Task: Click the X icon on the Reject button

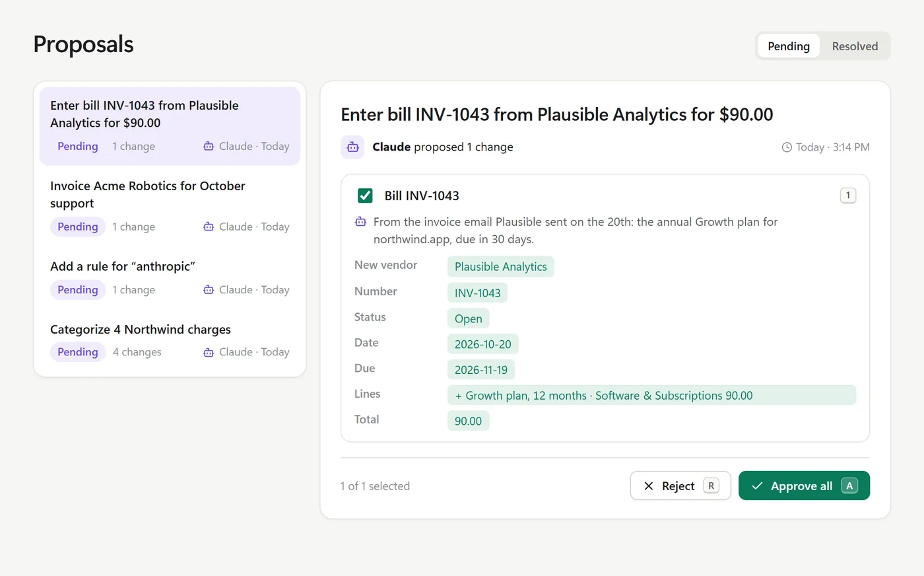Action: [649, 486]
